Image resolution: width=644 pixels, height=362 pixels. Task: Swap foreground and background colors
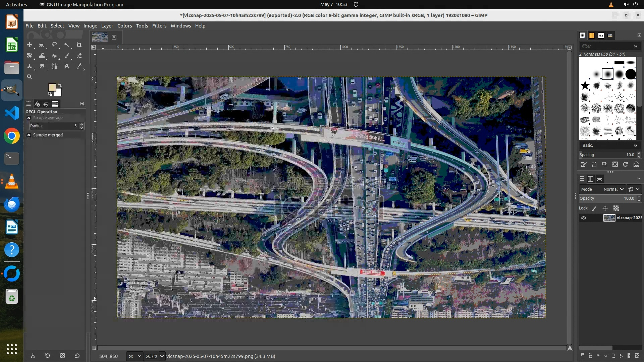[x=60, y=85]
